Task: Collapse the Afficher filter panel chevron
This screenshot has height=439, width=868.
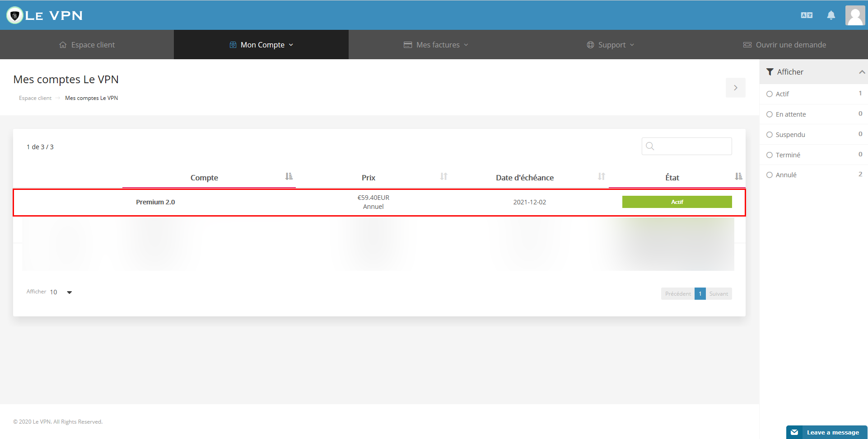Action: pyautogui.click(x=862, y=72)
